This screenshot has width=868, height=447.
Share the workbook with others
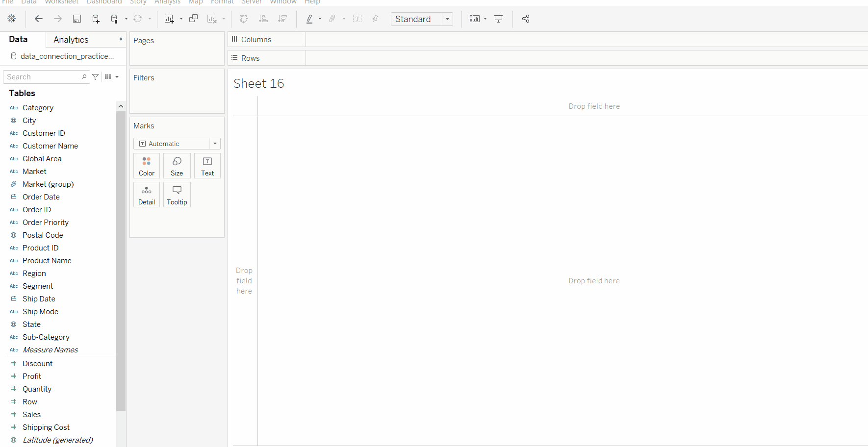526,19
